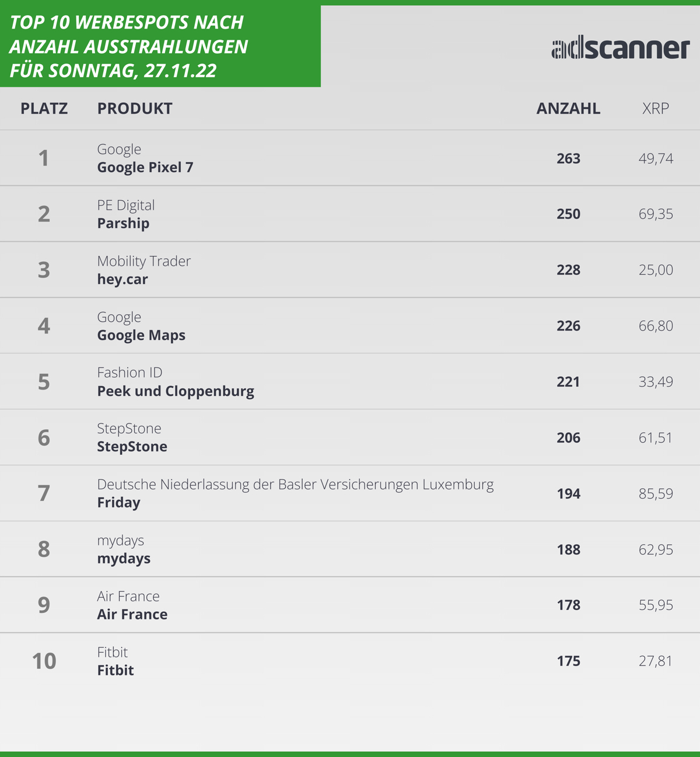The width and height of the screenshot is (700, 757).
Task: Click the count value 263
Action: point(568,159)
